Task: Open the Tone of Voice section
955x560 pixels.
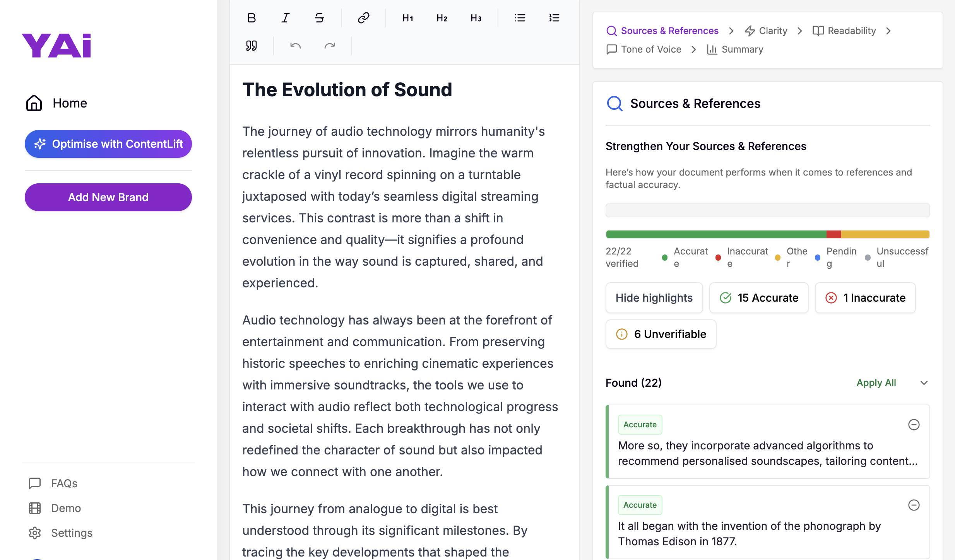Action: 650,49
